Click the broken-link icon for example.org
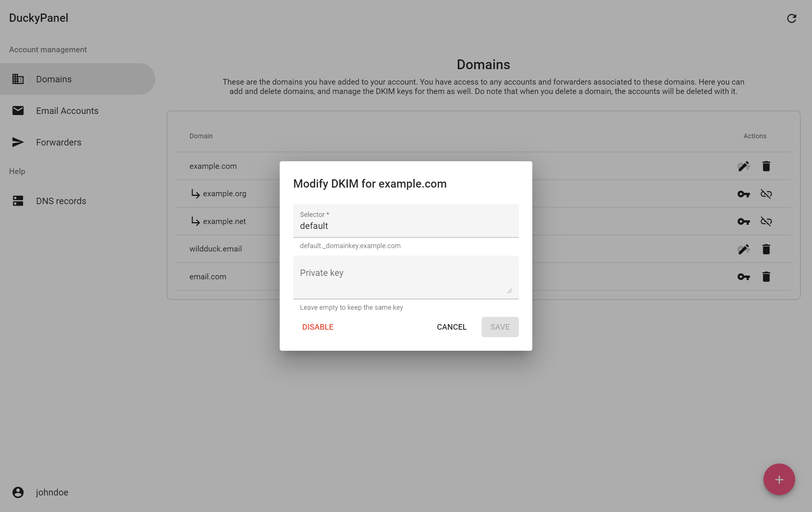The height and width of the screenshot is (512, 812). coord(767,194)
